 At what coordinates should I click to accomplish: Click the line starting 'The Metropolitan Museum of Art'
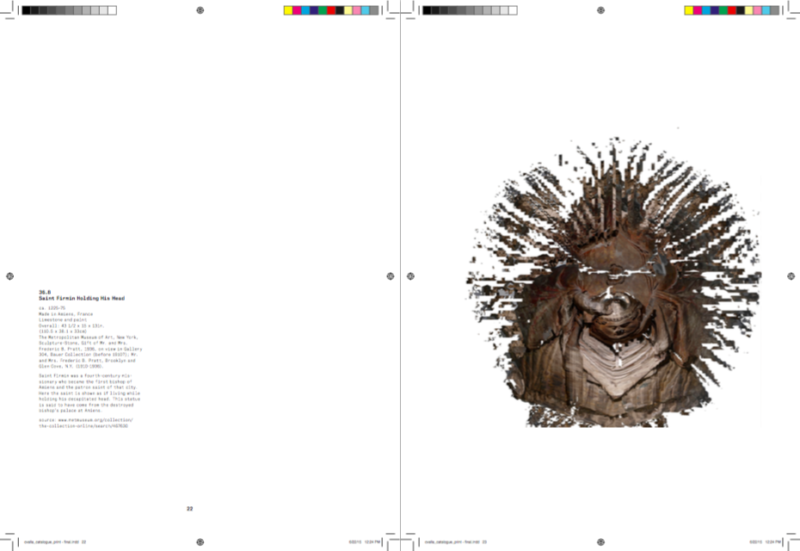point(89,337)
